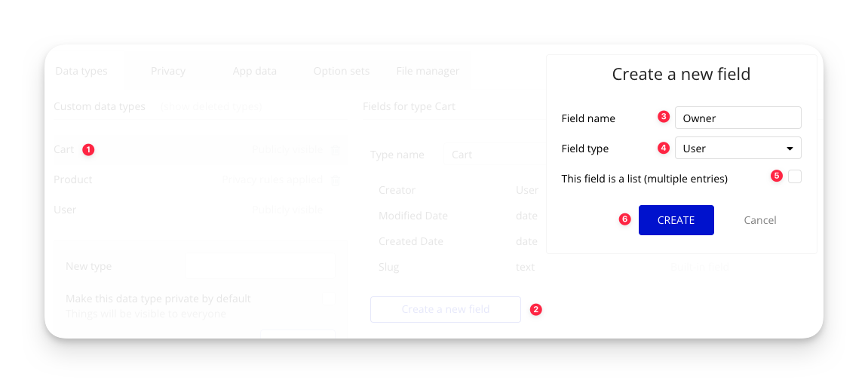Viewport: 868px width, 383px height.
Task: Edit the Type name field containing Cart
Action: click(490, 155)
